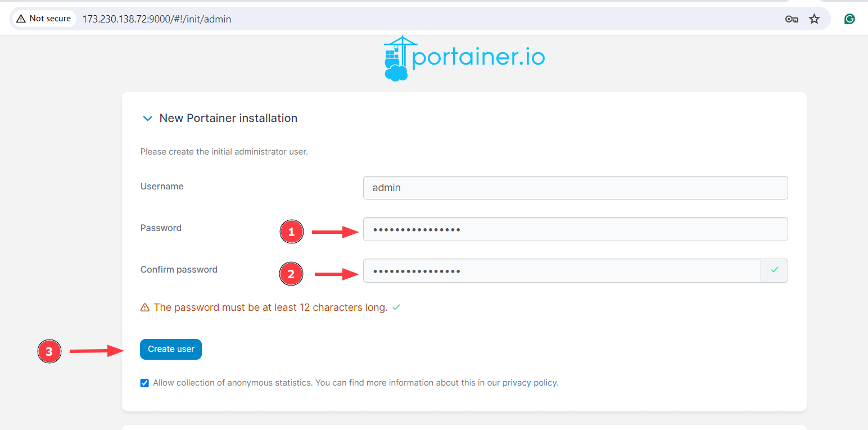Collapse section using the blue chevron arrow

pyautogui.click(x=148, y=119)
